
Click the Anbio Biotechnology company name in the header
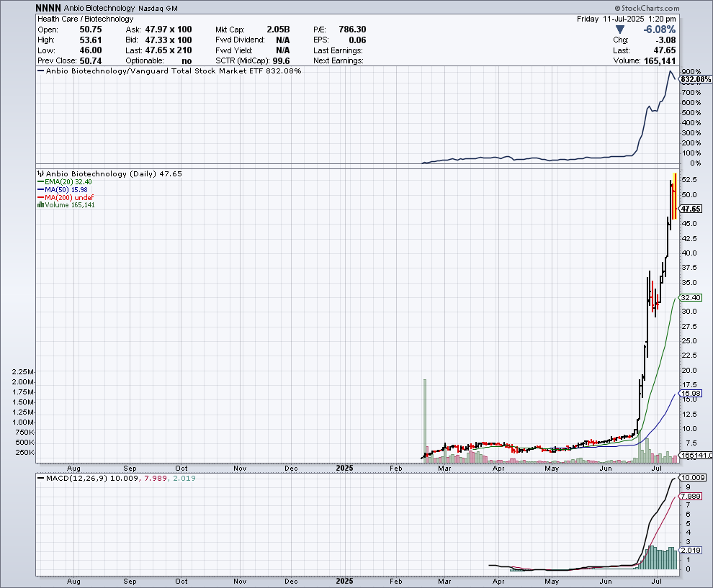coord(99,8)
